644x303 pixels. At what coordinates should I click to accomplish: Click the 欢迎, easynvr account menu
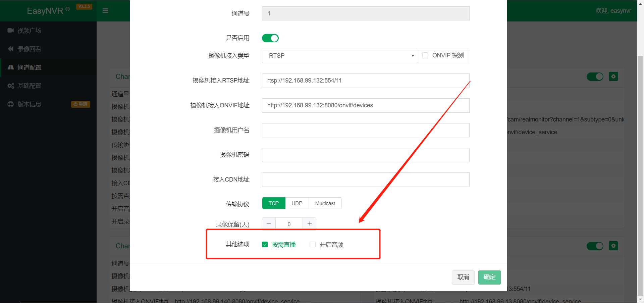coord(614,10)
